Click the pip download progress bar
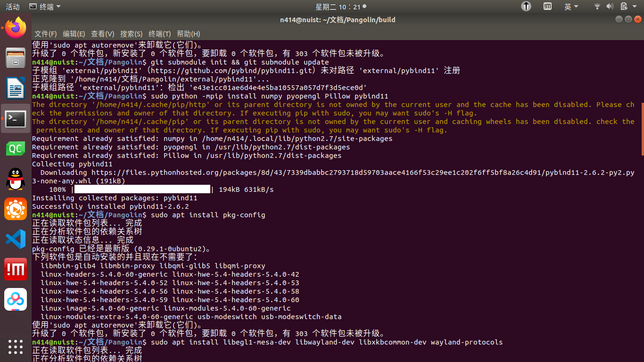 click(x=142, y=189)
